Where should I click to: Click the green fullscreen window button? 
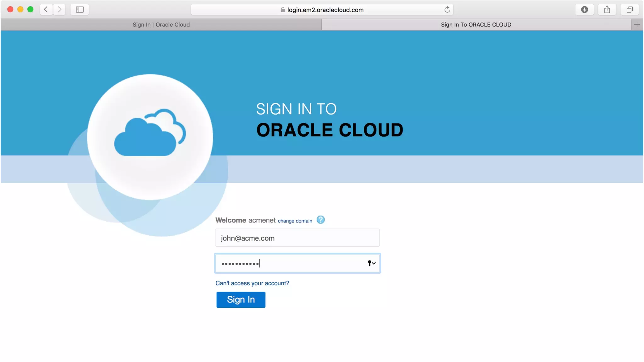coord(31,9)
